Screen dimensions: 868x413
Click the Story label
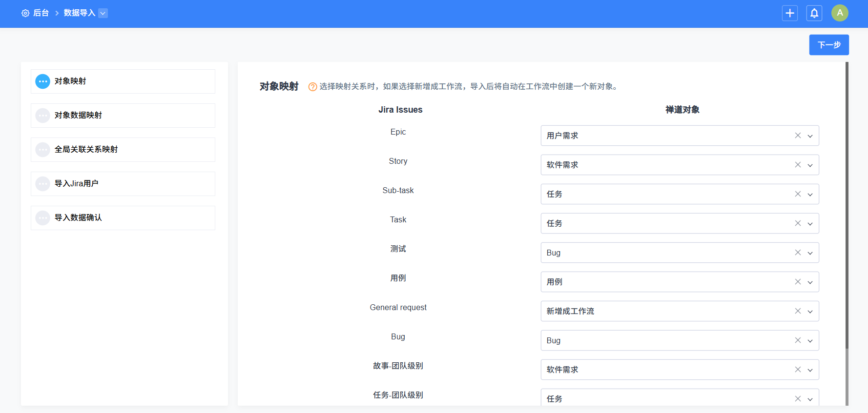coord(398,161)
